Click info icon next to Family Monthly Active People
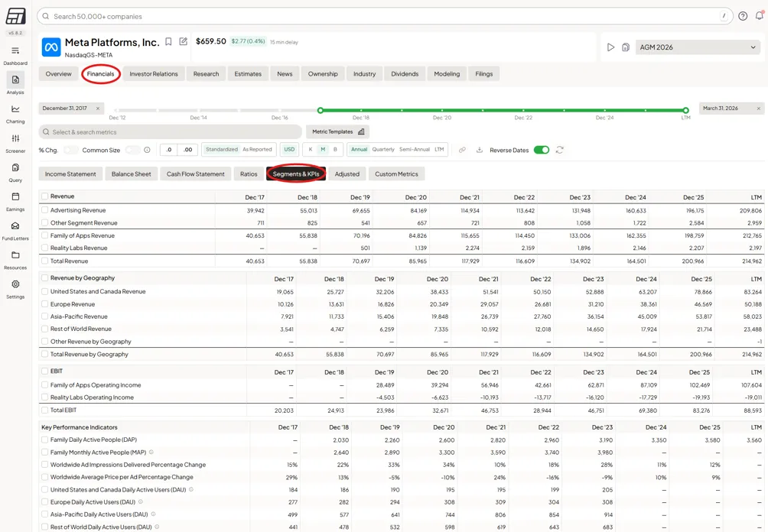 151,453
